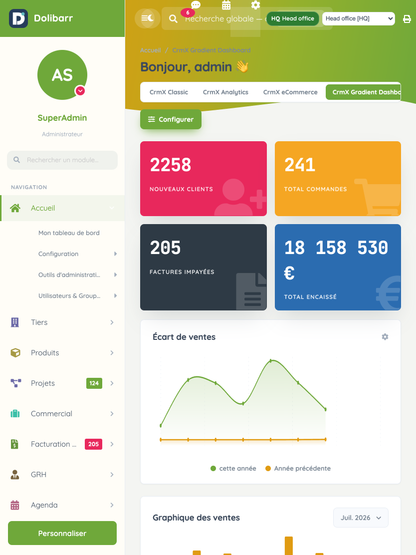The height and width of the screenshot is (555, 416).
Task: Expand the Configuration arrow
Action: click(115, 254)
